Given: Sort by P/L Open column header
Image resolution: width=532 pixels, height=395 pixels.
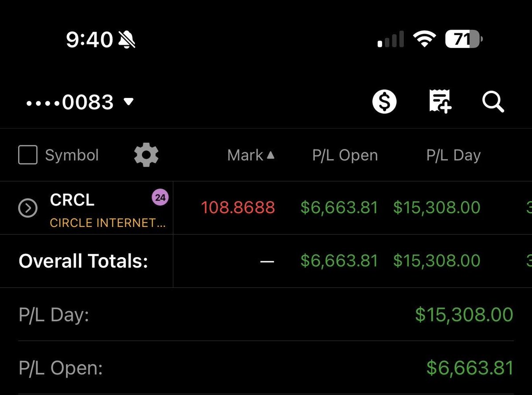Looking at the screenshot, I should (345, 155).
